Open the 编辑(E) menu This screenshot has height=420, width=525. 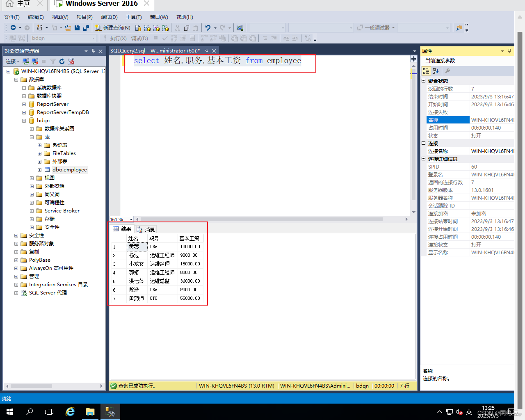36,17
